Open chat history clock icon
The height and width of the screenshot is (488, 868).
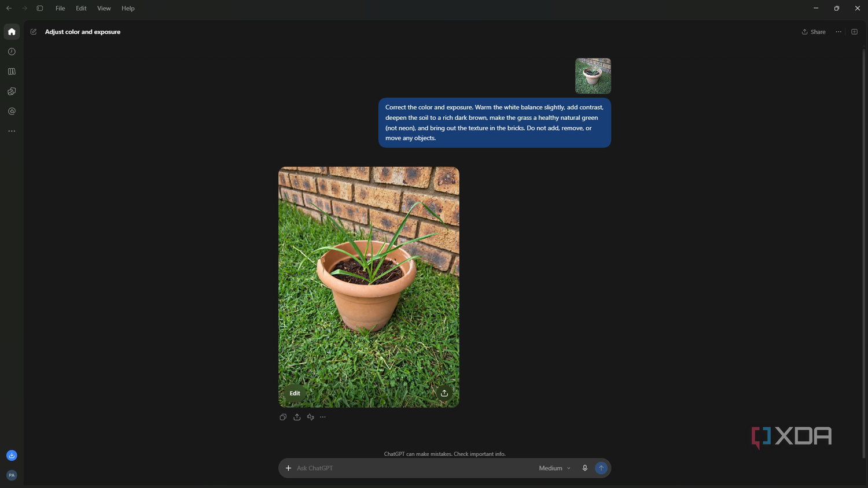(x=12, y=51)
